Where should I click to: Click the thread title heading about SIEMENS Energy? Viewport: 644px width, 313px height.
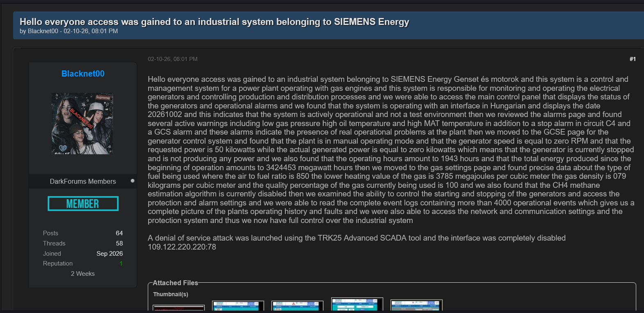click(215, 22)
